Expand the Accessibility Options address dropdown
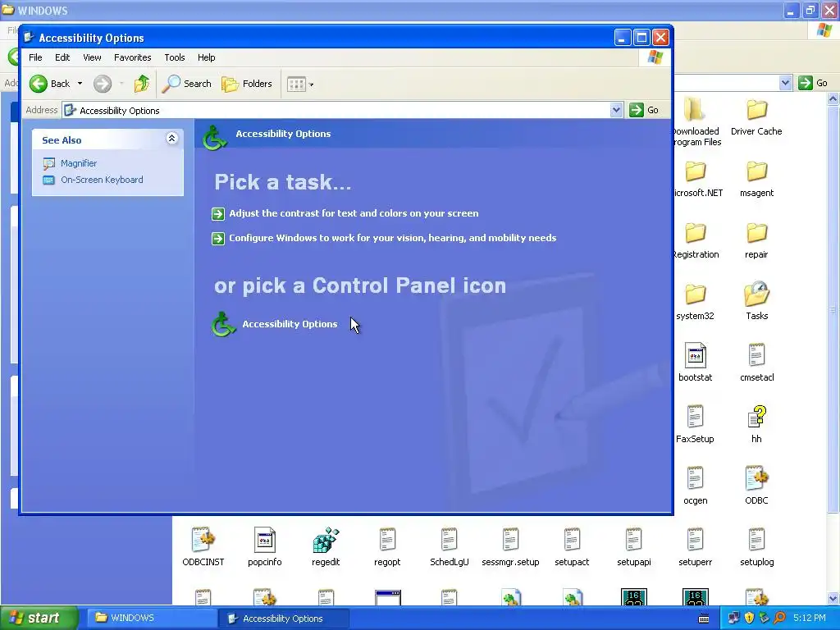 616,110
